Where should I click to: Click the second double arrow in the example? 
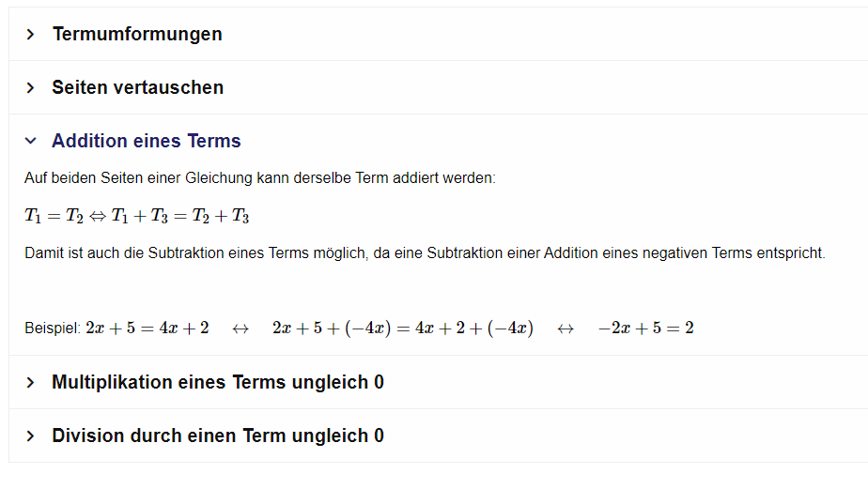[565, 329]
